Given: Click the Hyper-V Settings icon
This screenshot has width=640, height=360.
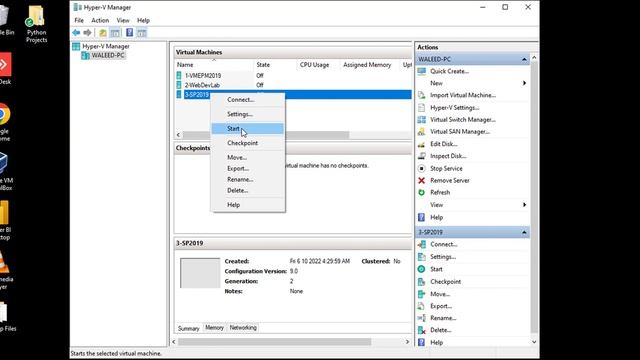Looking at the screenshot, I should [x=422, y=108].
